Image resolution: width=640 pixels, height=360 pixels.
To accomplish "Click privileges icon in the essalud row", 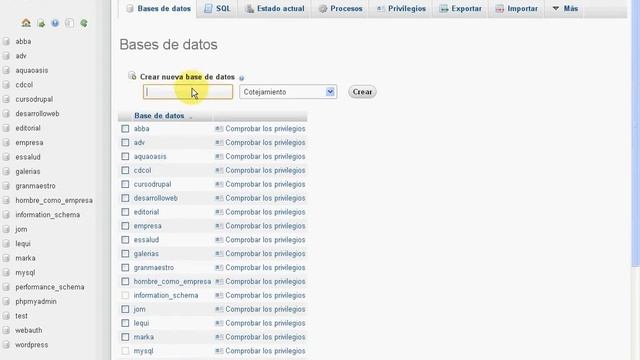I will (219, 240).
